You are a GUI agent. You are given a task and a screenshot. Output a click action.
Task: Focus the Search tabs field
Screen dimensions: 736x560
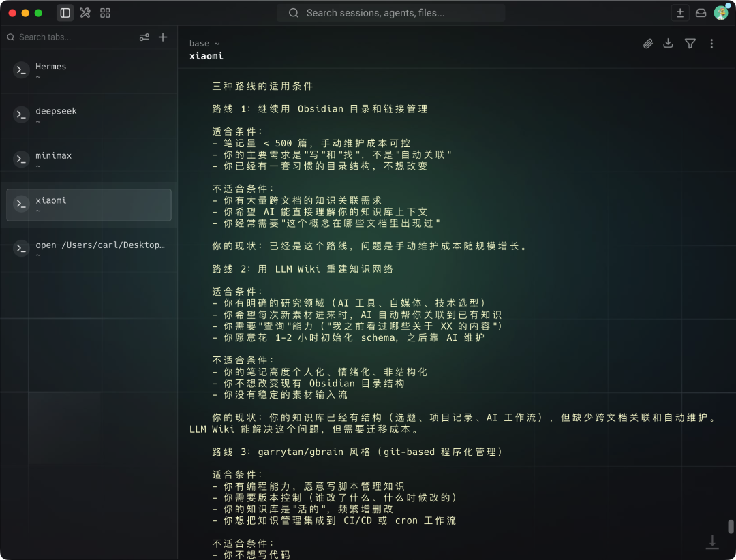click(70, 37)
